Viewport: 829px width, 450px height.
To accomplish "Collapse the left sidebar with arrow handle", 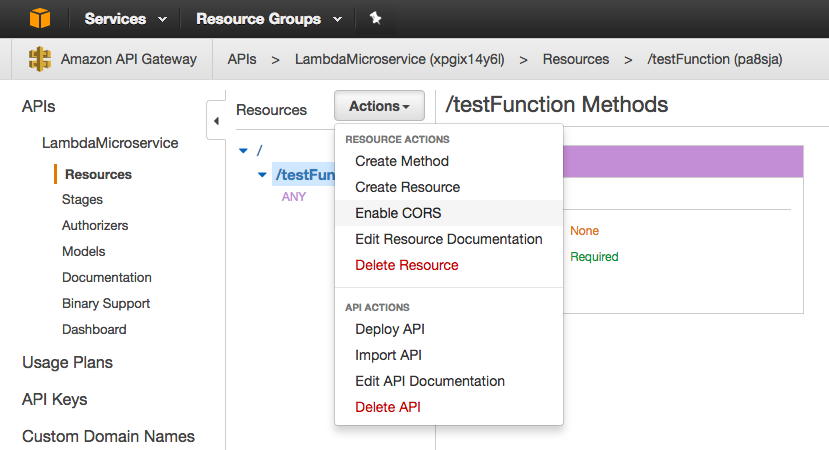I will click(216, 121).
